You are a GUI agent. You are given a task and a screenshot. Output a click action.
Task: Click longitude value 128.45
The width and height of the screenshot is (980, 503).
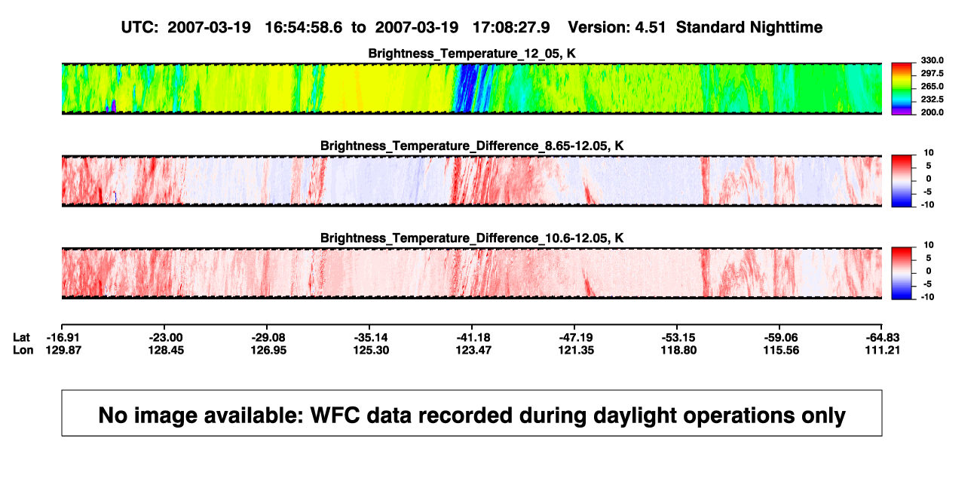(x=165, y=350)
